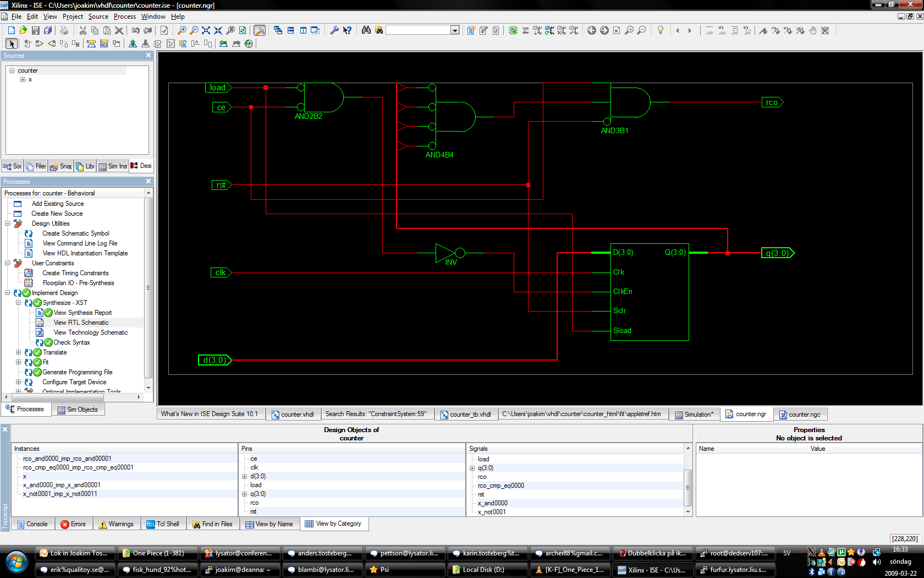The image size is (924, 578).
Task: Click the Back navigation circle icon
Action: (592, 30)
